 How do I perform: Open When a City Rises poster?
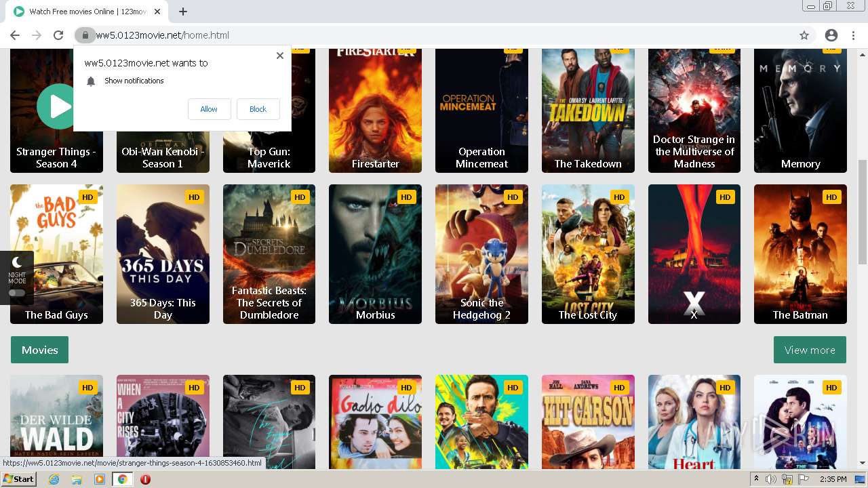[163, 422]
